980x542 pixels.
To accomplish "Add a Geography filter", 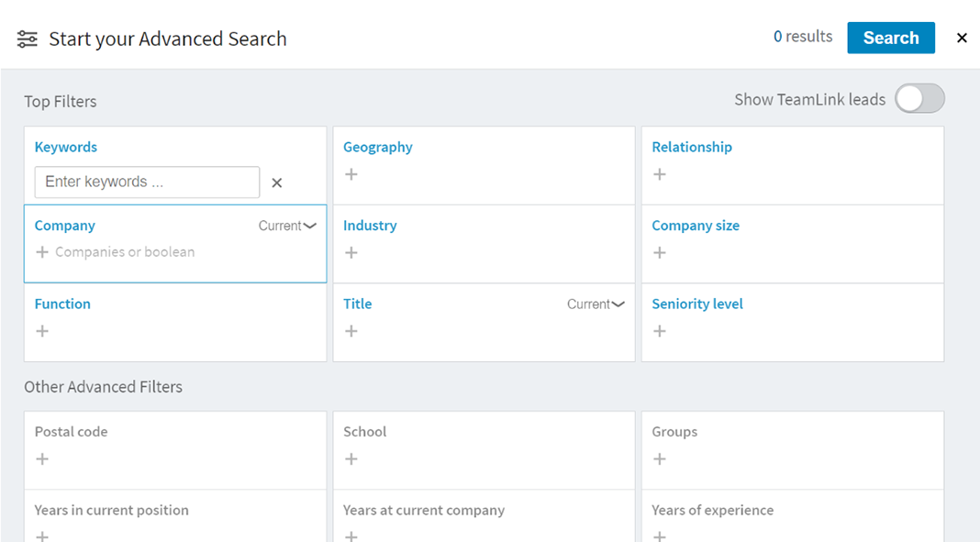I will point(351,174).
